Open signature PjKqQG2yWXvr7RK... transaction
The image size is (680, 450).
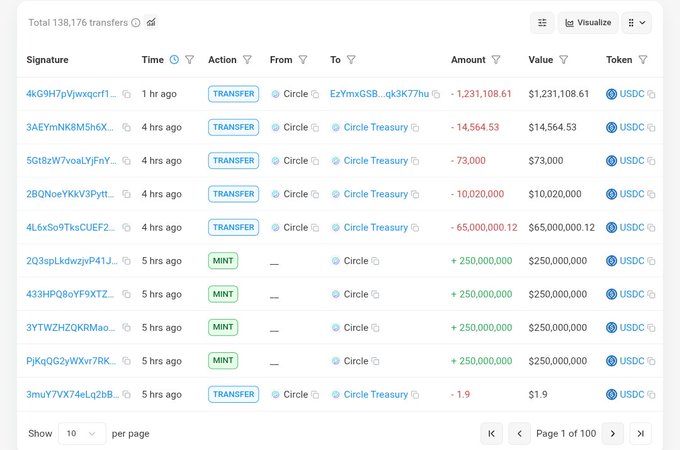pyautogui.click(x=71, y=361)
